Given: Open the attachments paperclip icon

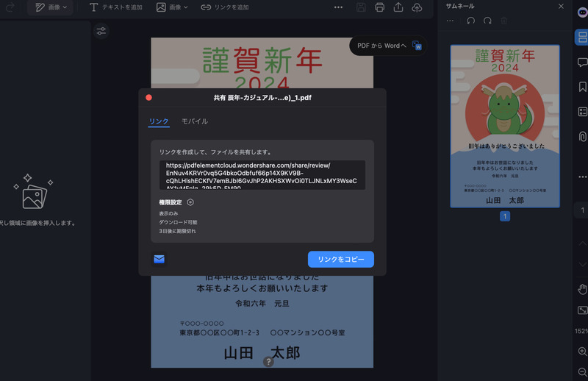Looking at the screenshot, I should pos(582,136).
